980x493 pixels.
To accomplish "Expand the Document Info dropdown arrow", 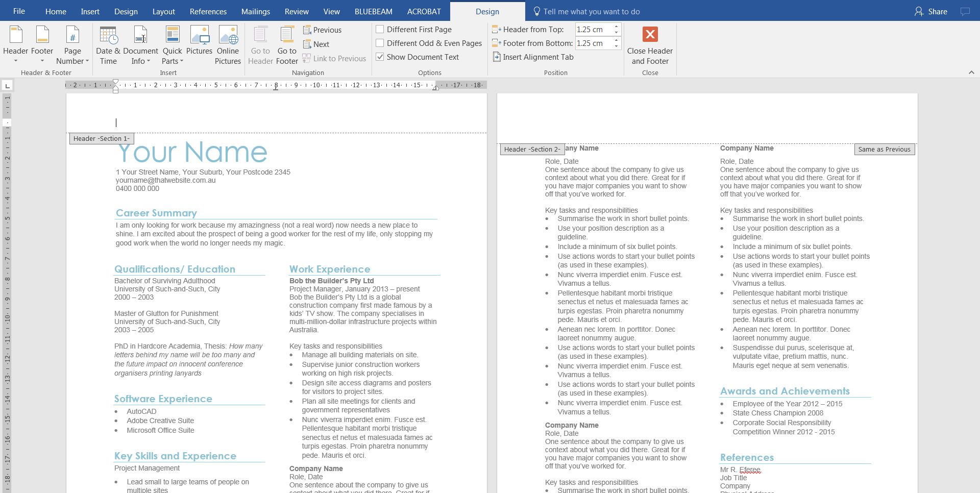I will pos(149,61).
